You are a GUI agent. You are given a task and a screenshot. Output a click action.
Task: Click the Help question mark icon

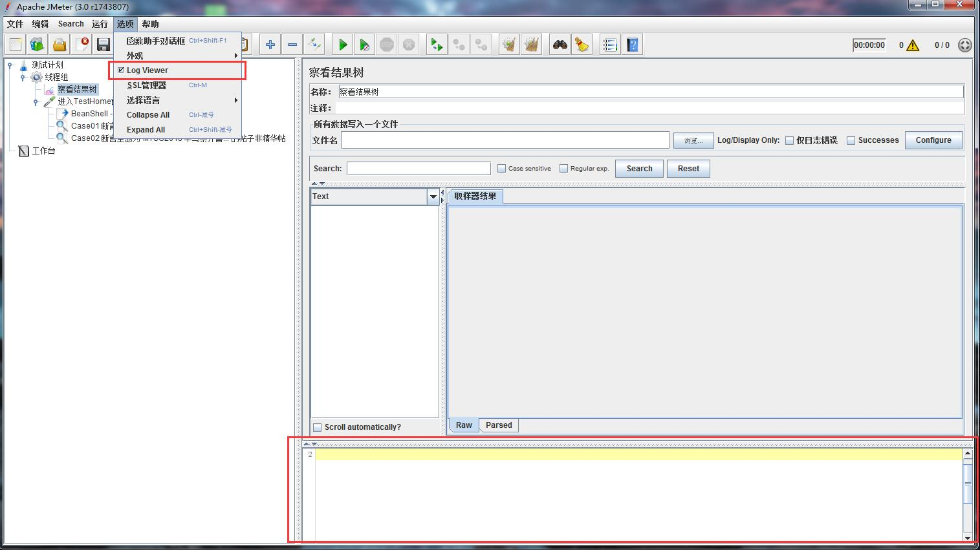[x=633, y=45]
